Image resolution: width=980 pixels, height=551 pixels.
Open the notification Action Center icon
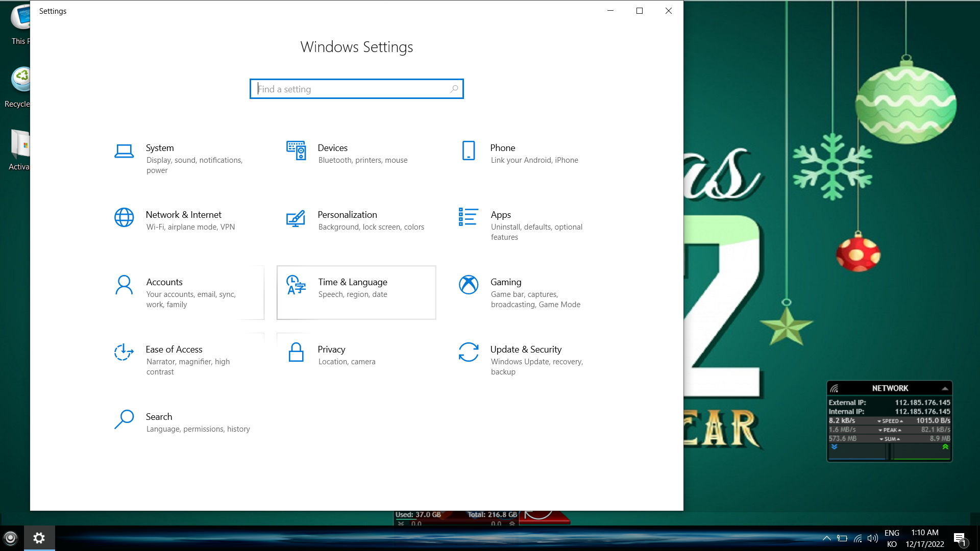[960, 539]
